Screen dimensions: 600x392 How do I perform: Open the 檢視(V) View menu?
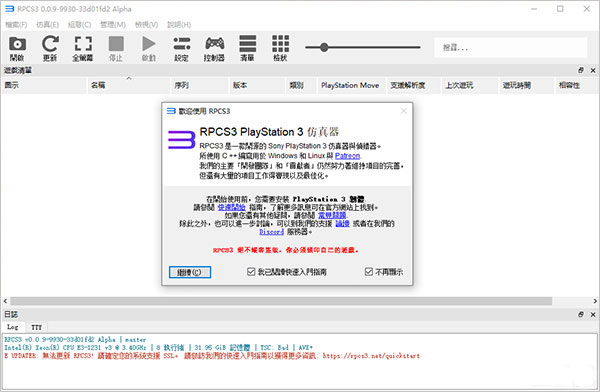147,24
